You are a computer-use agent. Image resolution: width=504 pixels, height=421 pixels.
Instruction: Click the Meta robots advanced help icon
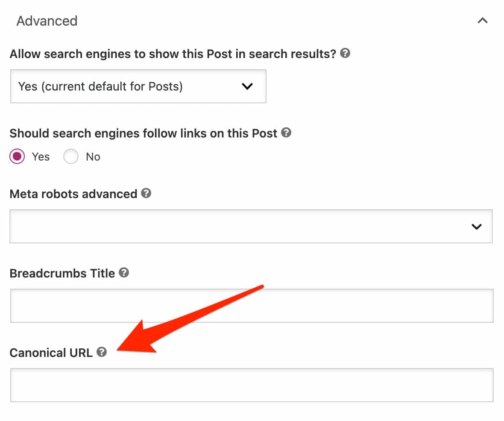tap(146, 193)
